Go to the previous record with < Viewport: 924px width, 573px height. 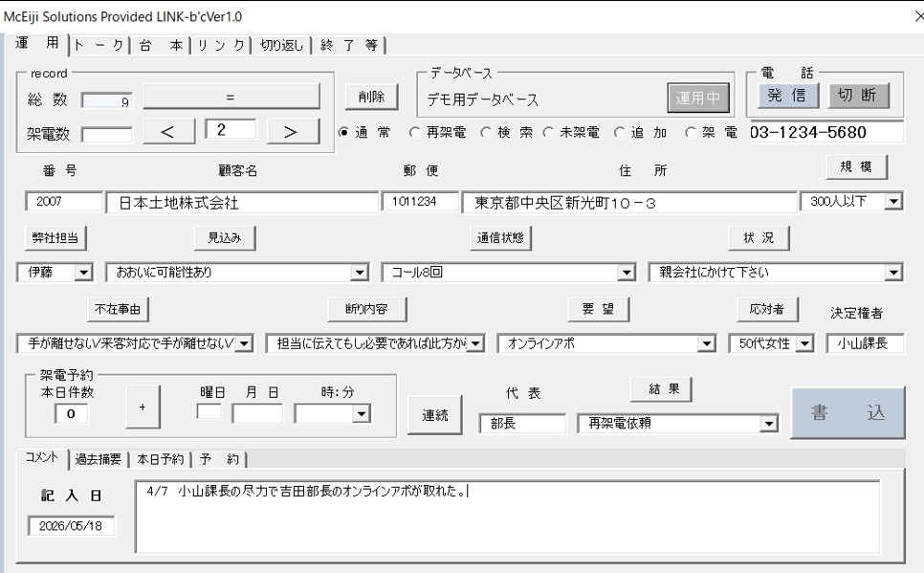[x=168, y=131]
